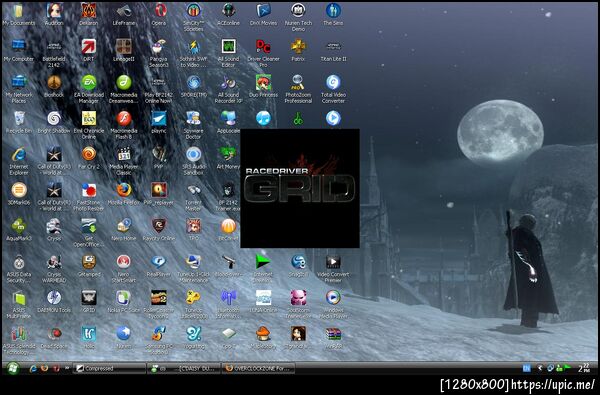The width and height of the screenshot is (600, 395).
Task: Open the Dead Space shortcut
Action: [54, 338]
